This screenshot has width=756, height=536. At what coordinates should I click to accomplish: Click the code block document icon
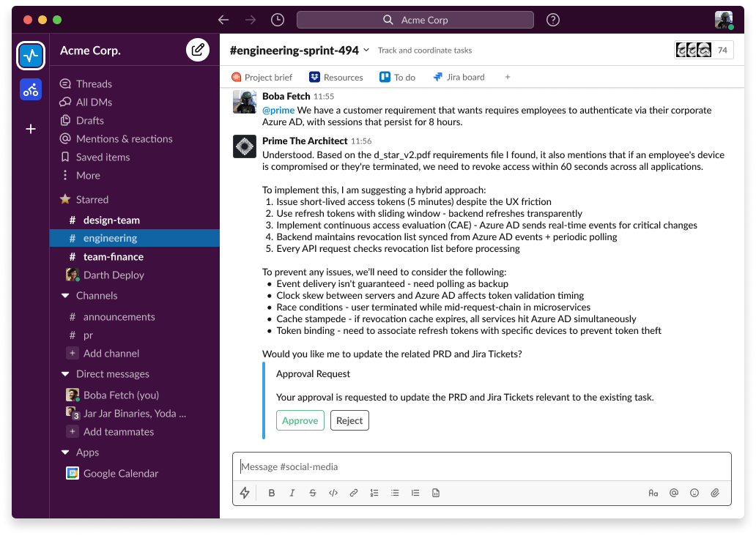coord(436,493)
